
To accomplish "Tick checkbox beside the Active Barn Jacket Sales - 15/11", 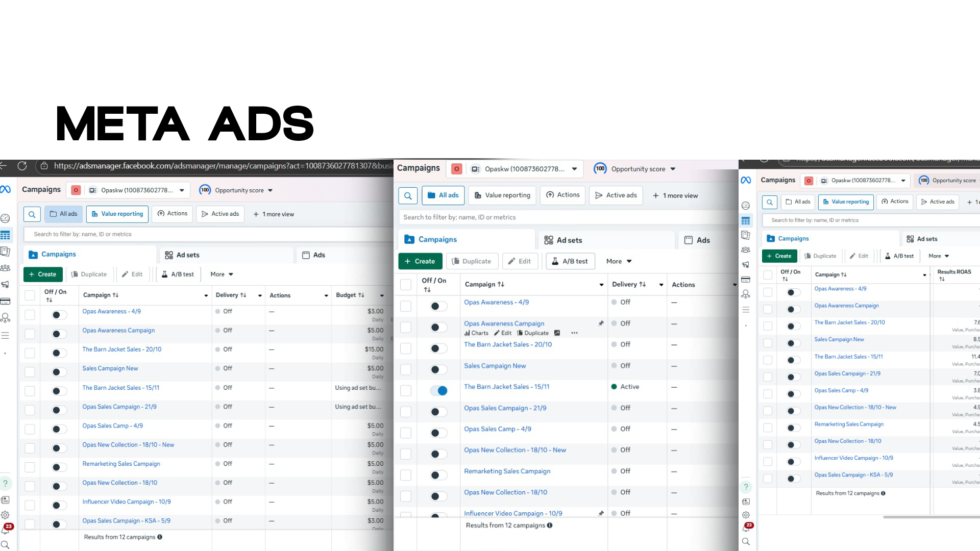I will (x=406, y=391).
